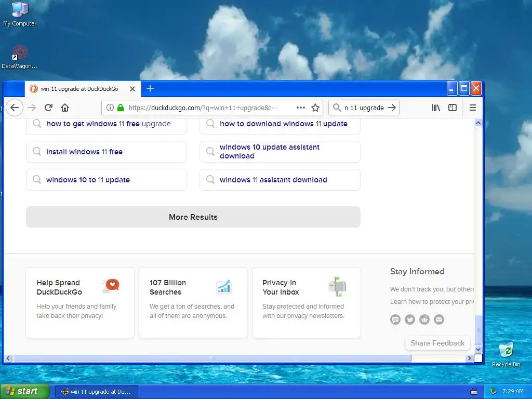This screenshot has height=399, width=532.
Task: Select the Recycle Bin icon
Action: pyautogui.click(x=506, y=354)
